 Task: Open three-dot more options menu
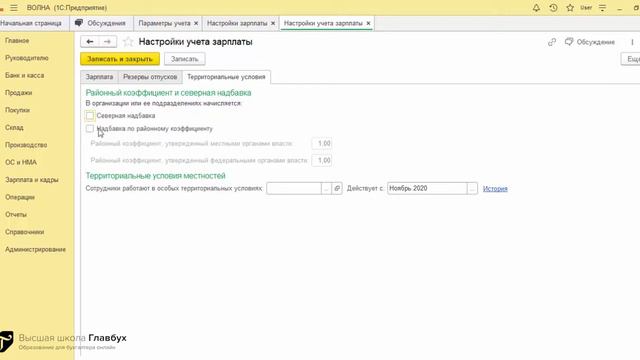(x=632, y=42)
